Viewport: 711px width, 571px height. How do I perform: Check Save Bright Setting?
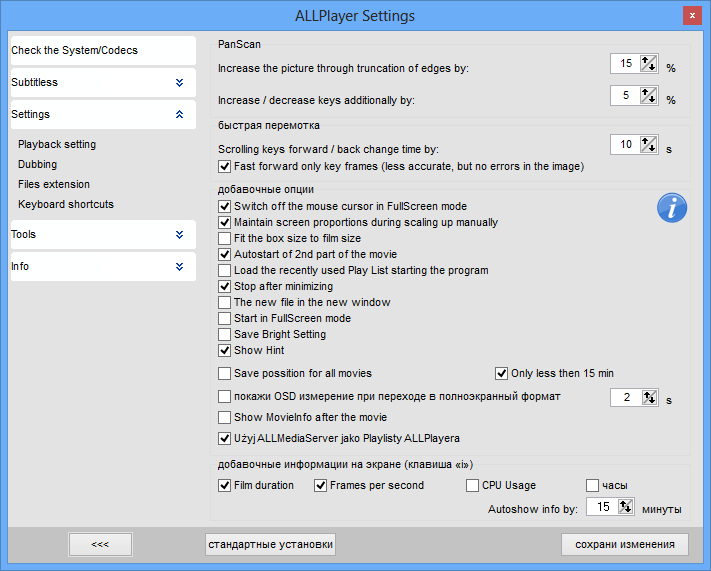point(224,334)
